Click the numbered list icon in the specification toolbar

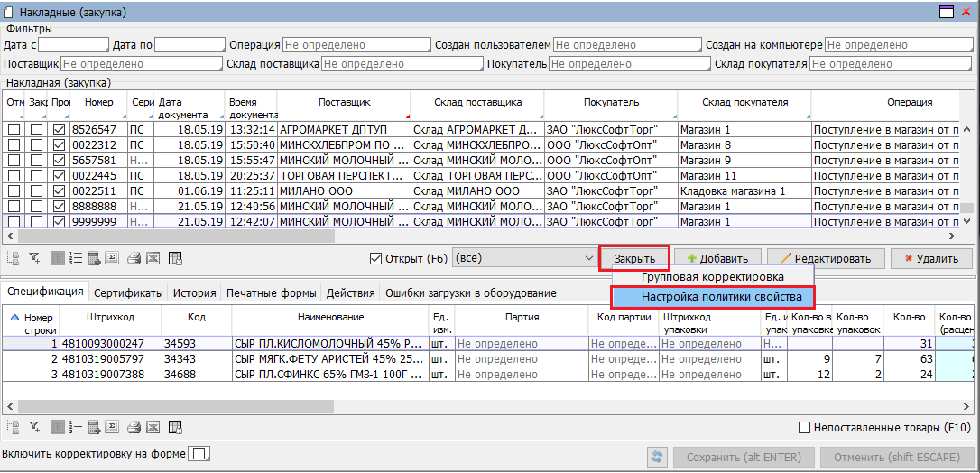pyautogui.click(x=76, y=427)
